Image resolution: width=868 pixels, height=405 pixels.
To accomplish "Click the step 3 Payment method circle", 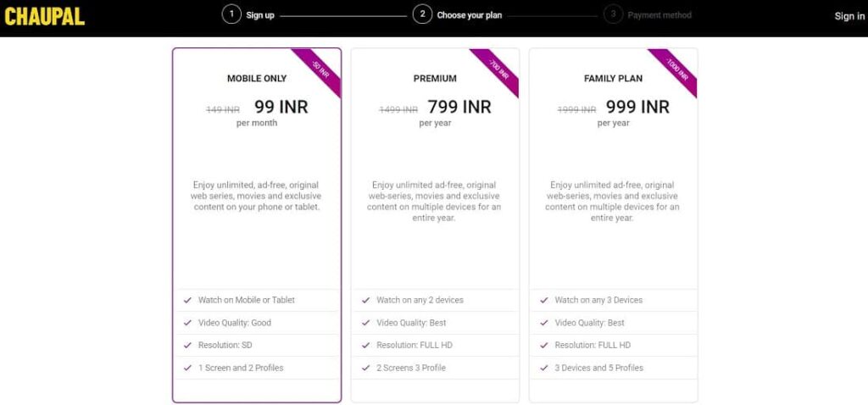I will pyautogui.click(x=613, y=14).
